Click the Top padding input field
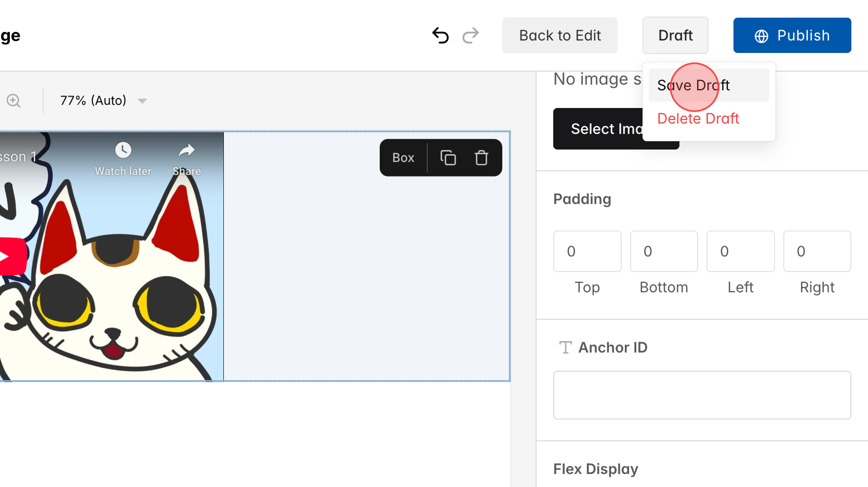 point(587,251)
